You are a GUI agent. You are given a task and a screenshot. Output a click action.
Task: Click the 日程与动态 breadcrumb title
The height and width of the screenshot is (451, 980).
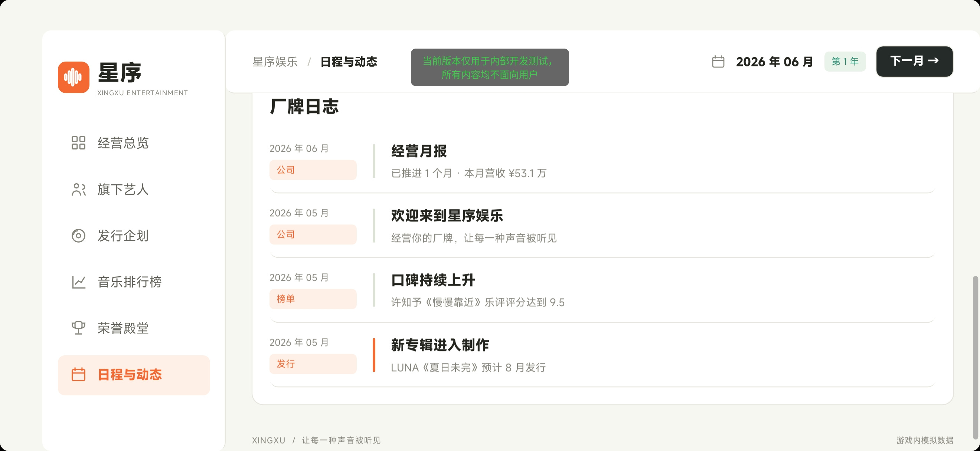point(349,62)
